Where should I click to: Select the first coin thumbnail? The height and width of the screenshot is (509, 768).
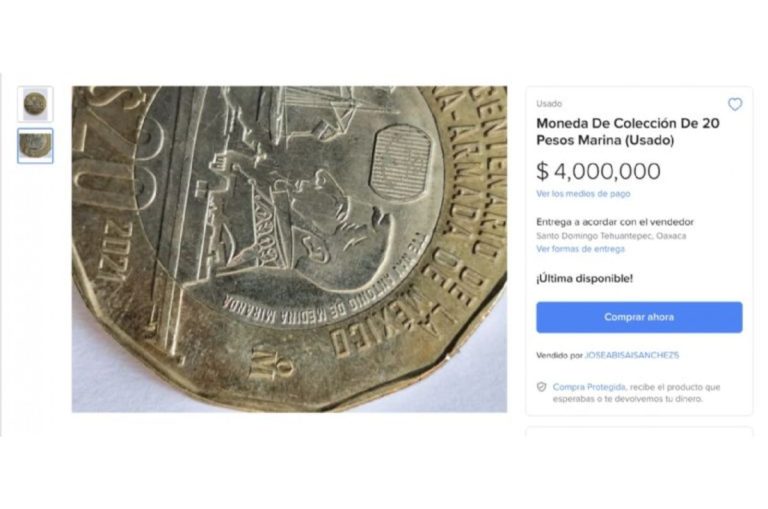pos(35,104)
